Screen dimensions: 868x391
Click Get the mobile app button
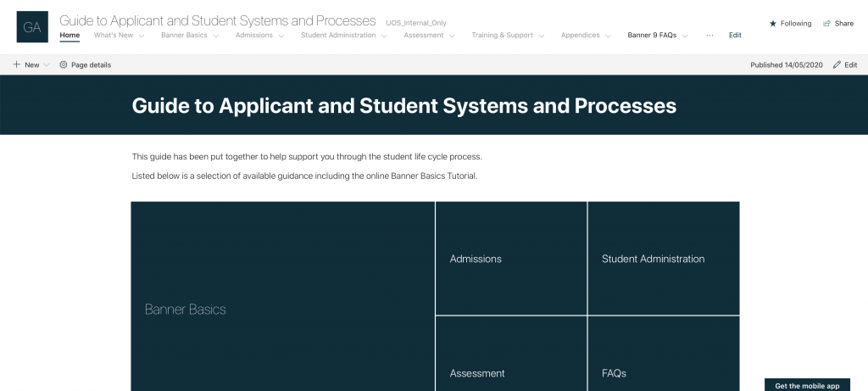(807, 385)
